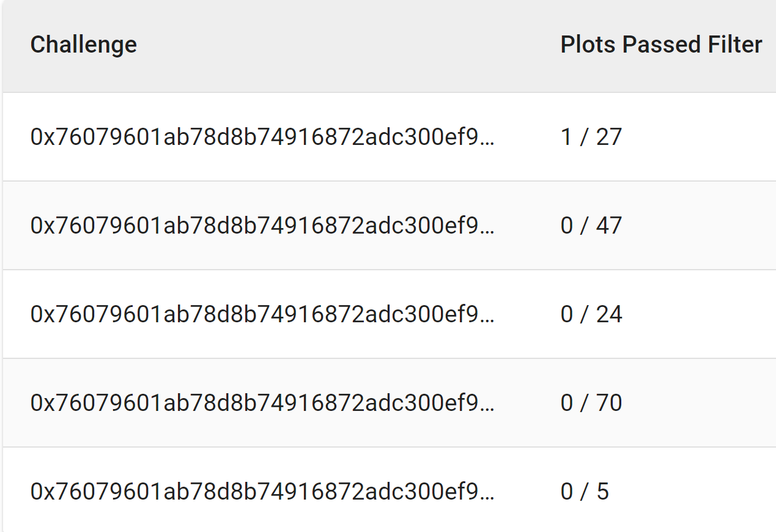Select the 1 / 27 plots value
The height and width of the screenshot is (532, 776).
[591, 137]
